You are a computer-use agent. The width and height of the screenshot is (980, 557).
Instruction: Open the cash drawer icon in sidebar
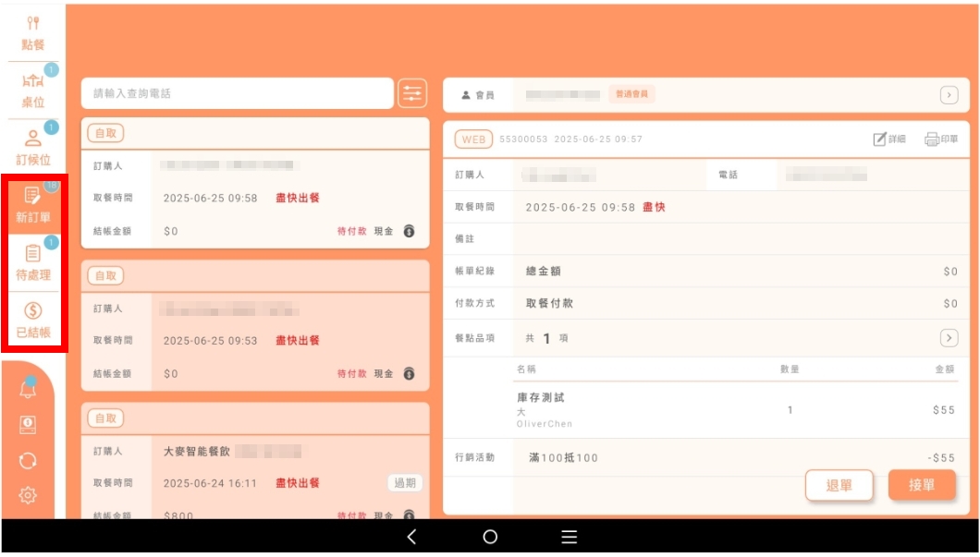click(28, 424)
